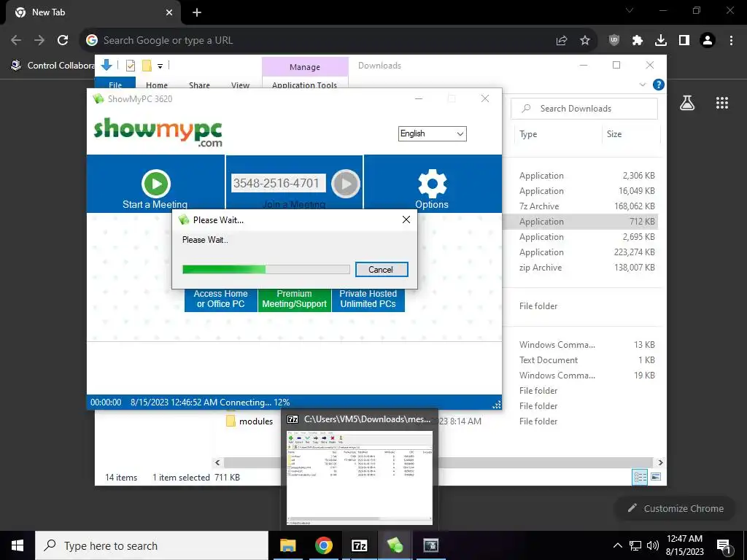Open View ribbon tab in Explorer
This screenshot has width=747, height=560.
(240, 85)
